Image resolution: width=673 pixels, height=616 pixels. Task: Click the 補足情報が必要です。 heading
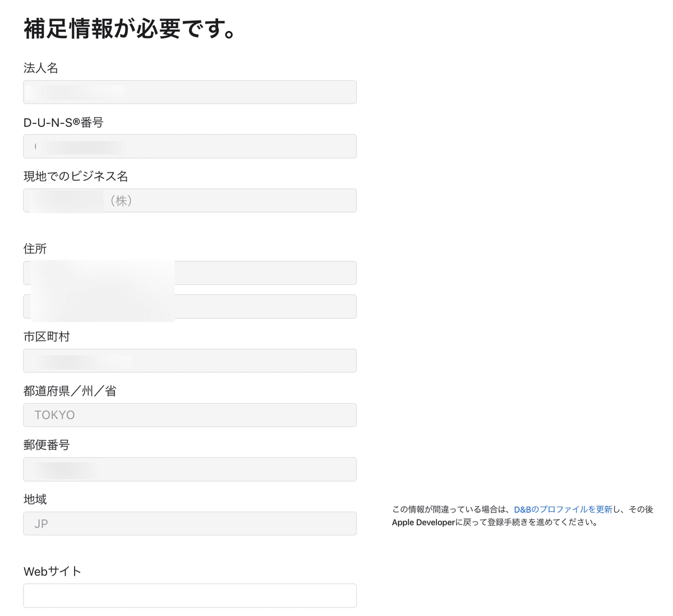point(129,29)
